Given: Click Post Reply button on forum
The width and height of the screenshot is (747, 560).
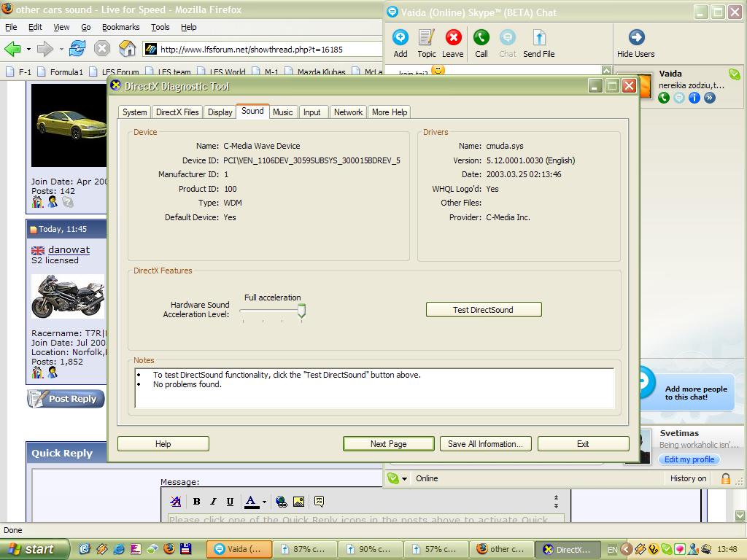Looking at the screenshot, I should (66, 399).
